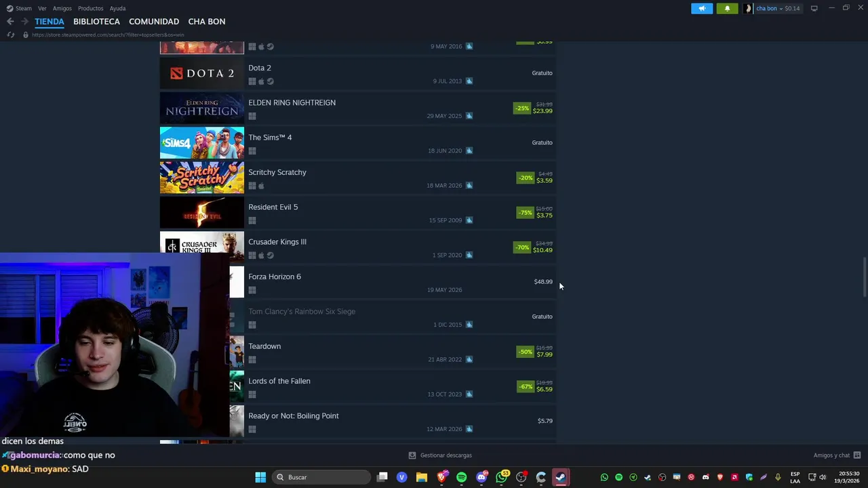Click the Windows Buscar search box

(x=321, y=477)
